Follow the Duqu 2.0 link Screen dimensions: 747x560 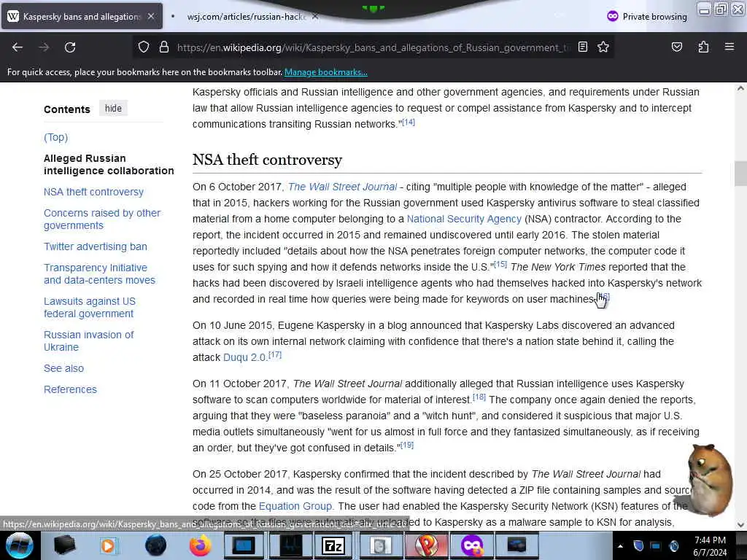[x=245, y=357]
